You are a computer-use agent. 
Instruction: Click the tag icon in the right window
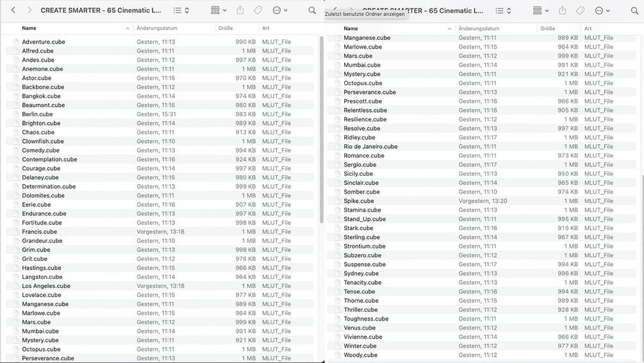580,11
